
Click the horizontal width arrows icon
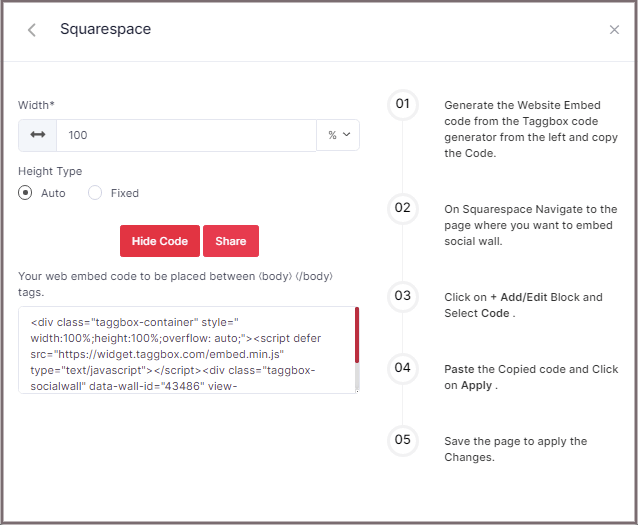[x=38, y=135]
